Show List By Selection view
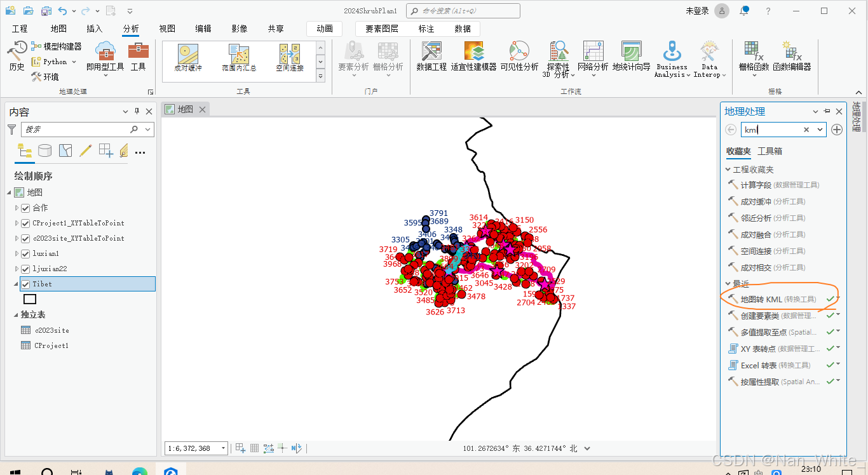 pyautogui.click(x=65, y=151)
